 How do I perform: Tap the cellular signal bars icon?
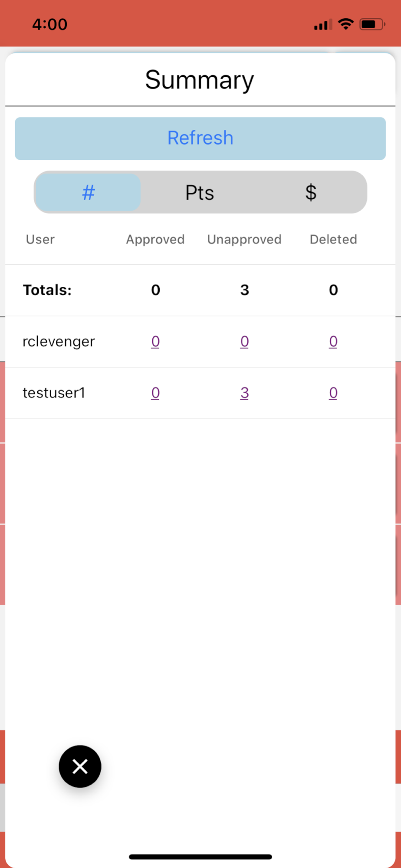pos(323,24)
